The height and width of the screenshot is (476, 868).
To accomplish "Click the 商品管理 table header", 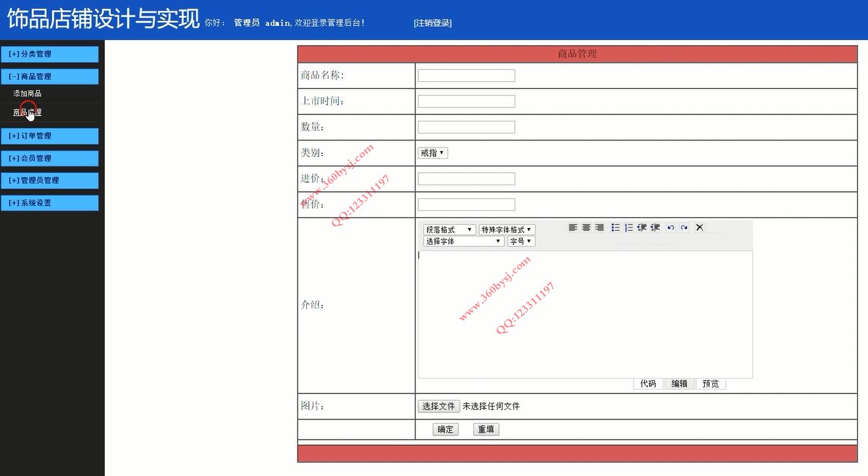I will pos(577,54).
